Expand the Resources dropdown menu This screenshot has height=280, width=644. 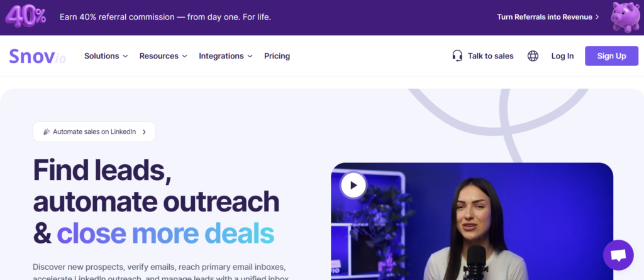(x=163, y=56)
